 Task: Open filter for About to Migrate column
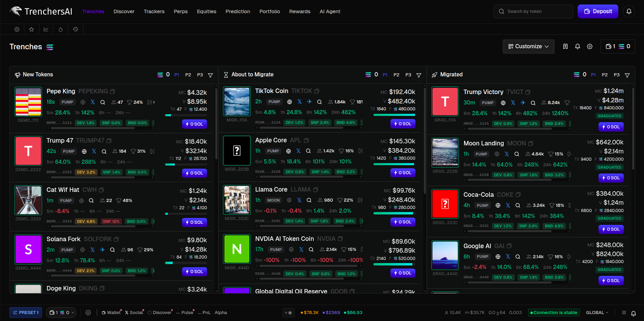click(x=419, y=75)
